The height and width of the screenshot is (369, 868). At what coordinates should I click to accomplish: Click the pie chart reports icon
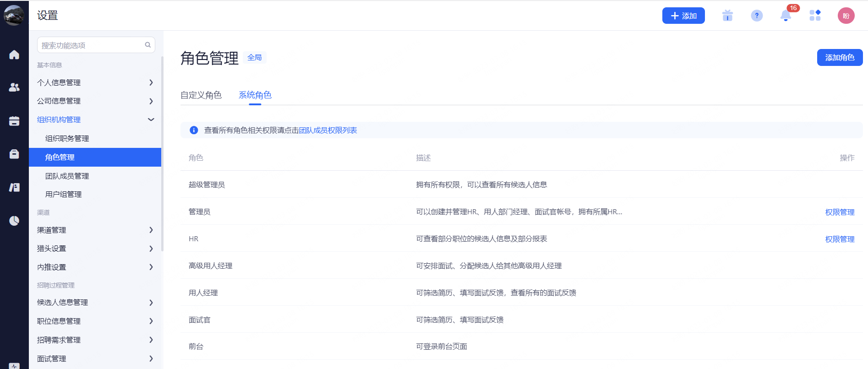tap(14, 221)
